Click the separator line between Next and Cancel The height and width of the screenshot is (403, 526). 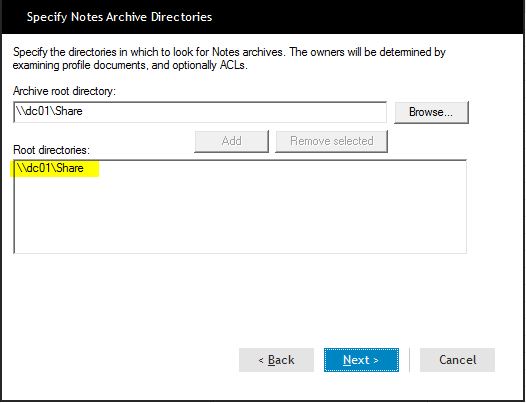tap(409, 360)
